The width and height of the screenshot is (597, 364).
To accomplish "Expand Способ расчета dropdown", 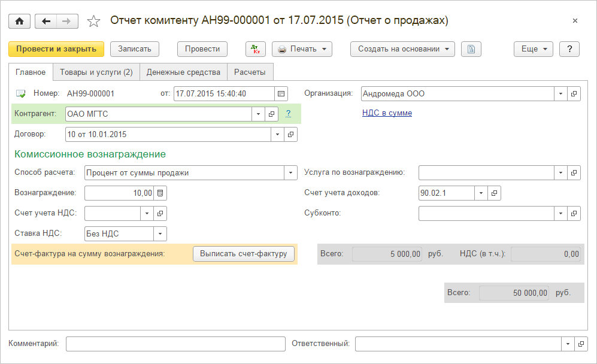I will click(x=291, y=173).
